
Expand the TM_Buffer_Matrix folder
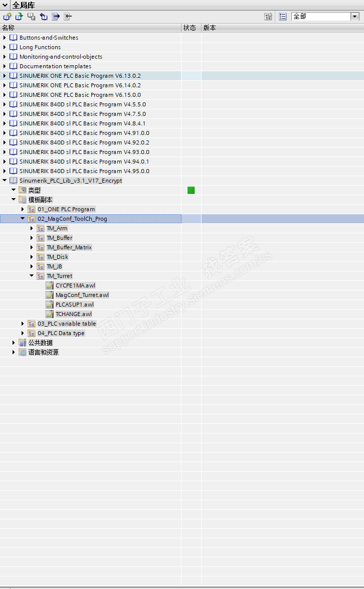[32, 247]
